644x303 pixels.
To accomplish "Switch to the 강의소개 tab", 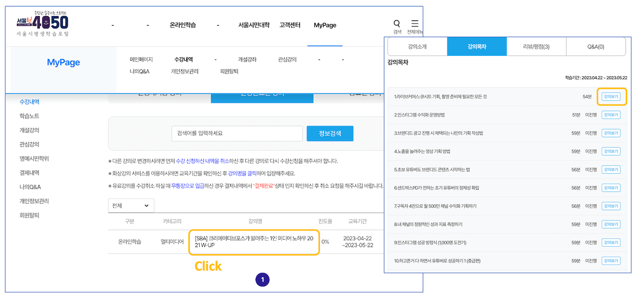I will [x=417, y=47].
